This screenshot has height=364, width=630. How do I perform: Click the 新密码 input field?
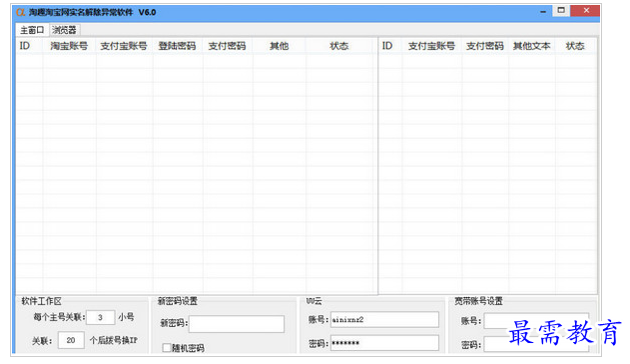(x=237, y=324)
